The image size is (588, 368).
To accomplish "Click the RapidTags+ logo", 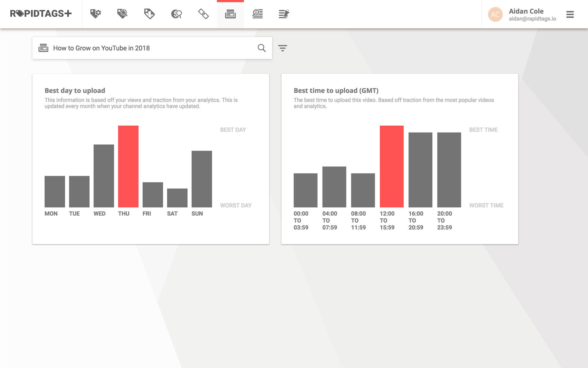I will pos(41,13).
